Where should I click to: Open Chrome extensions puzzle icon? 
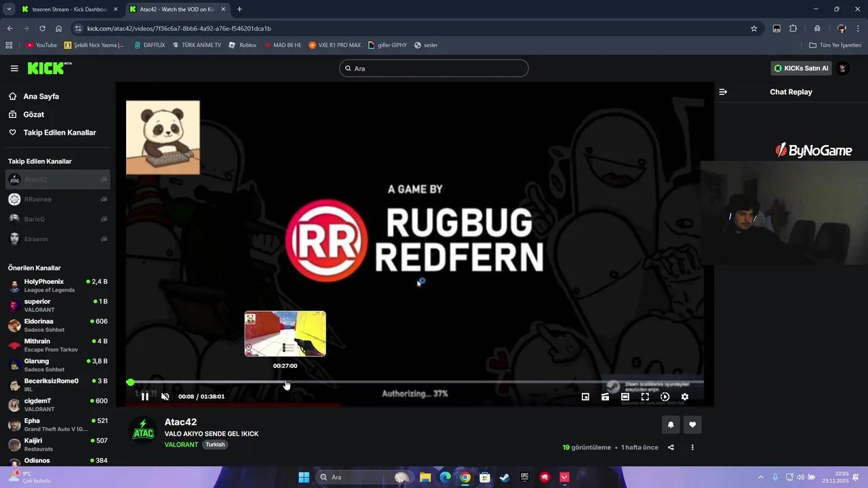point(793,28)
